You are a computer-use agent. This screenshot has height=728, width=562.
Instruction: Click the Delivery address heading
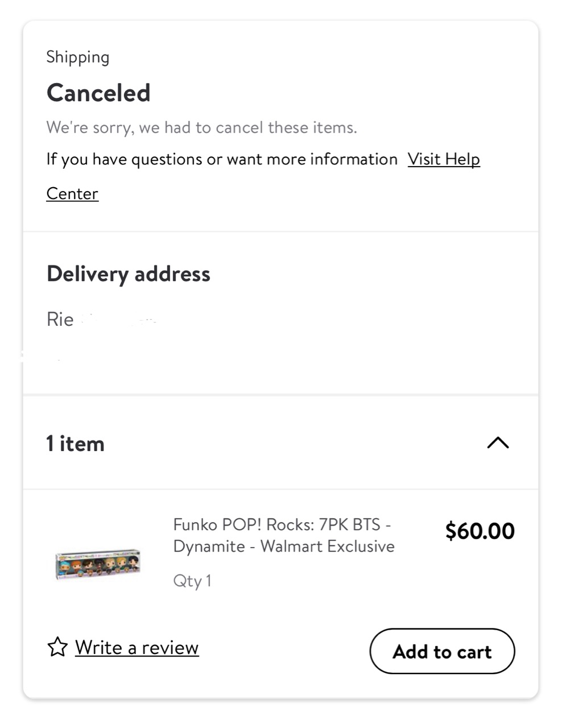pyautogui.click(x=129, y=274)
